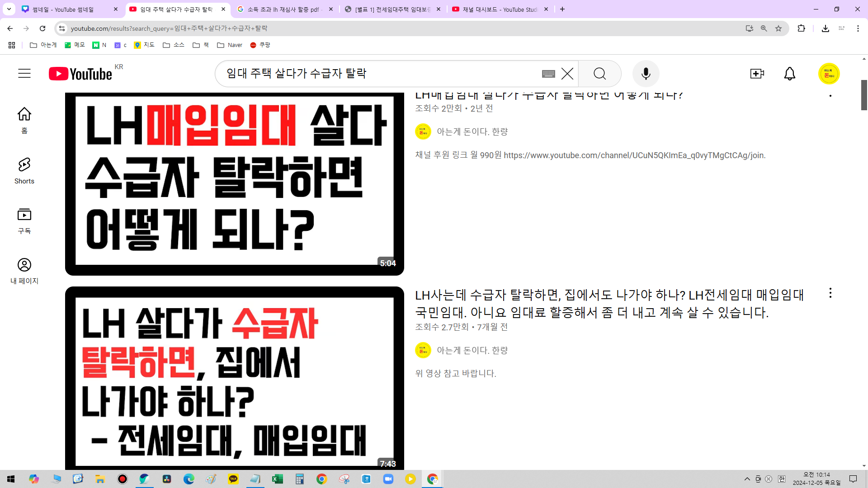This screenshot has width=868, height=488.
Task: Open File Explorer from the taskbar
Action: 100,479
